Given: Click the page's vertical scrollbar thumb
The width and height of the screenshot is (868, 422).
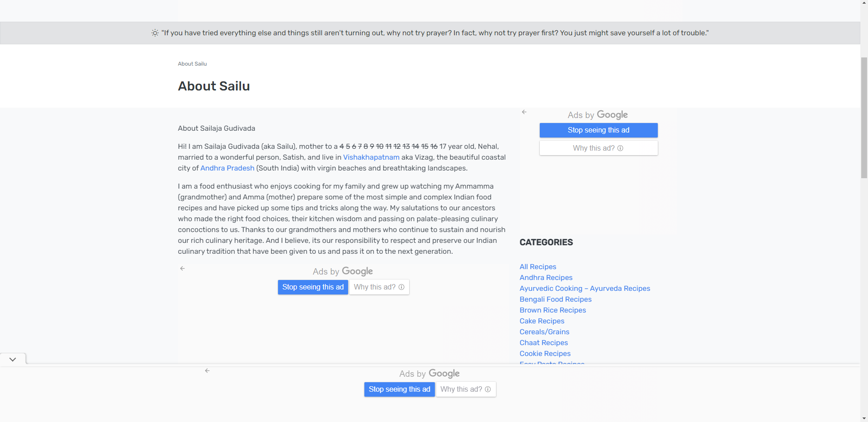Looking at the screenshot, I should coord(864,118).
